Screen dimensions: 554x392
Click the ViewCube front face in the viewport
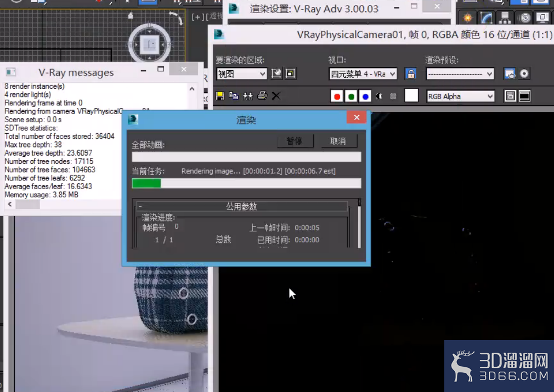pyautogui.click(x=150, y=45)
